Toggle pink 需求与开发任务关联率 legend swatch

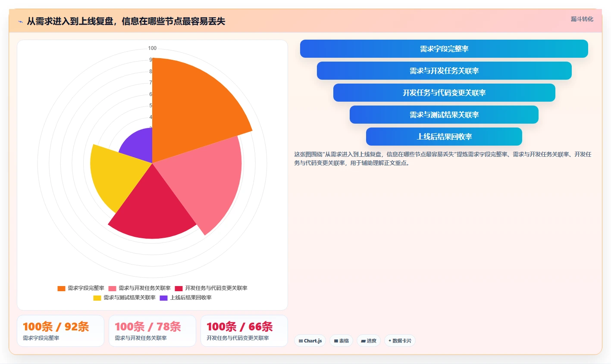tap(112, 288)
